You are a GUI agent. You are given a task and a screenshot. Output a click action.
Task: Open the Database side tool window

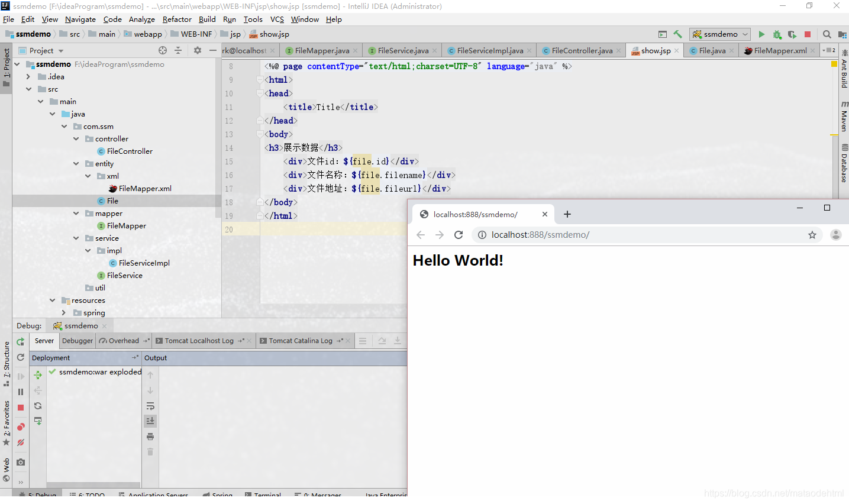844,163
